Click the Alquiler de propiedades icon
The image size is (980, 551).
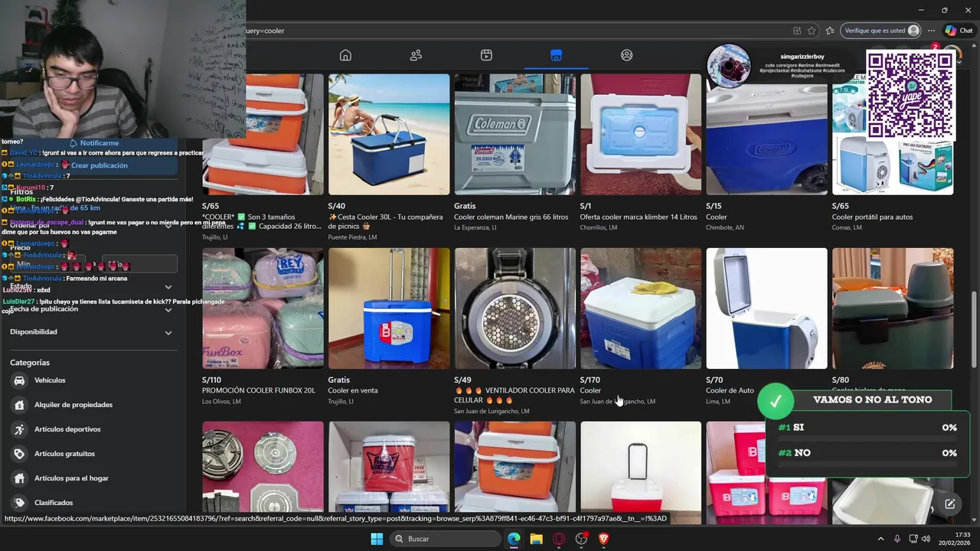pos(19,405)
